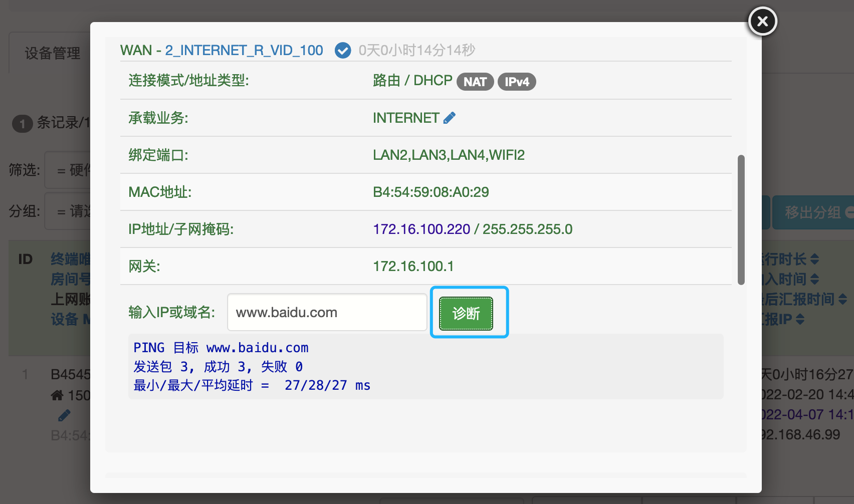854x504 pixels.
Task: Click sort arrows beside 入时间 column
Action: [x=814, y=279]
